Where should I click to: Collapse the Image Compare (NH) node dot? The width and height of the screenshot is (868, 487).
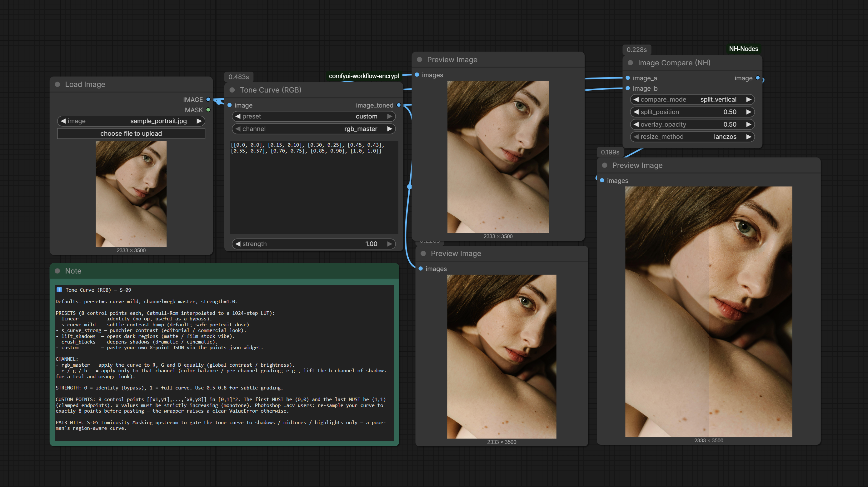coord(630,63)
